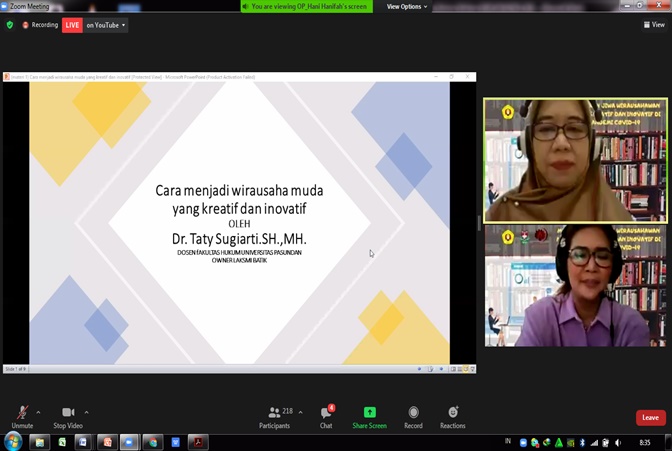Click the Unmute microphone icon
672x451 pixels.
(22, 413)
